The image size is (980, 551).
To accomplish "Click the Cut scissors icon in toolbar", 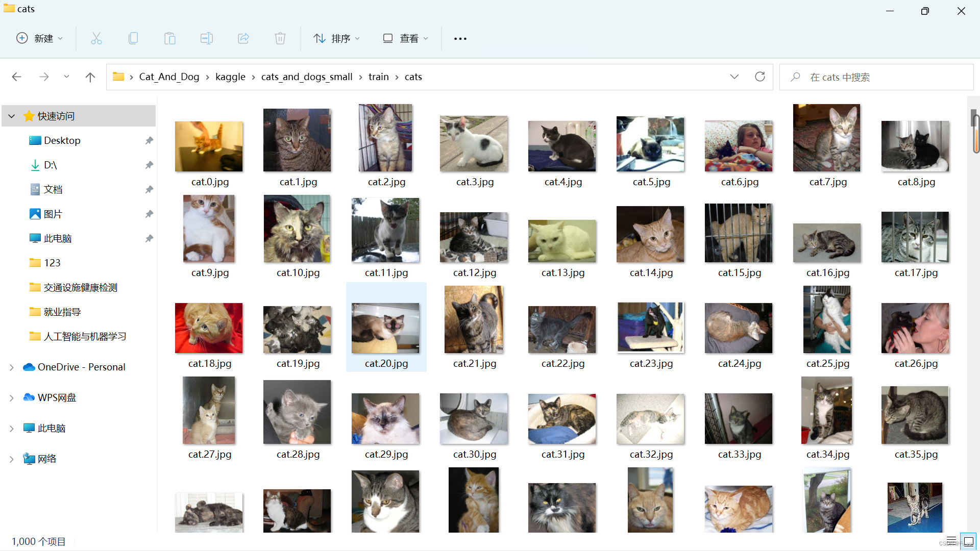I will [x=96, y=38].
